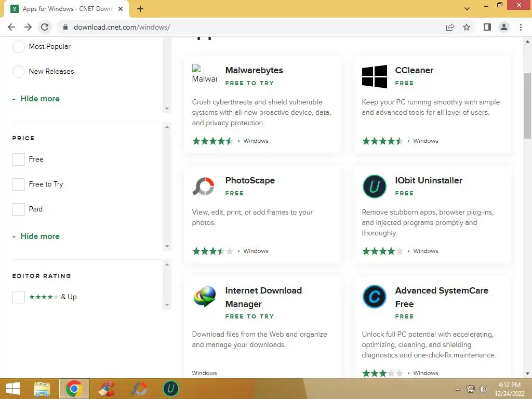
Task: Click the CCleaner star rating
Action: click(x=382, y=141)
